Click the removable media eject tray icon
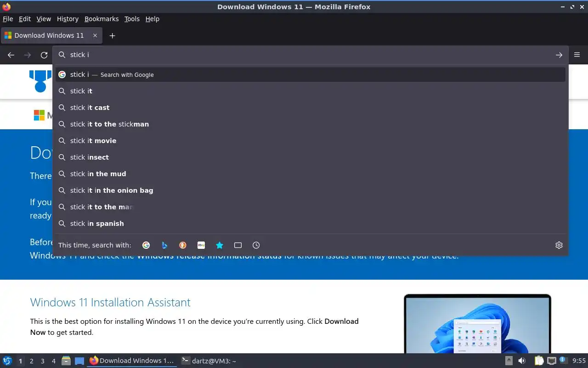588x368 pixels. point(509,361)
